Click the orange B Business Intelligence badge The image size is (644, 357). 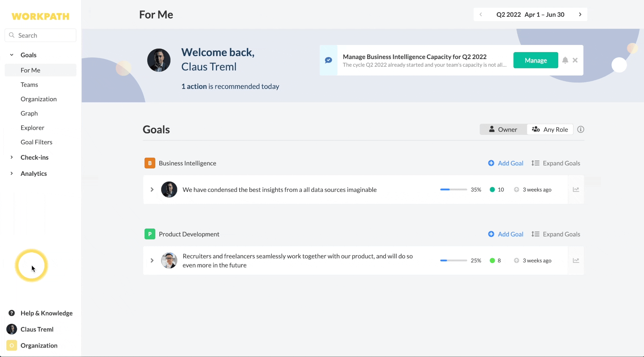pos(150,163)
